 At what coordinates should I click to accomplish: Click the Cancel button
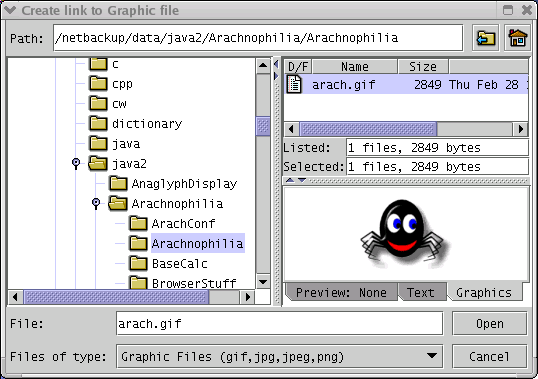pos(490,357)
